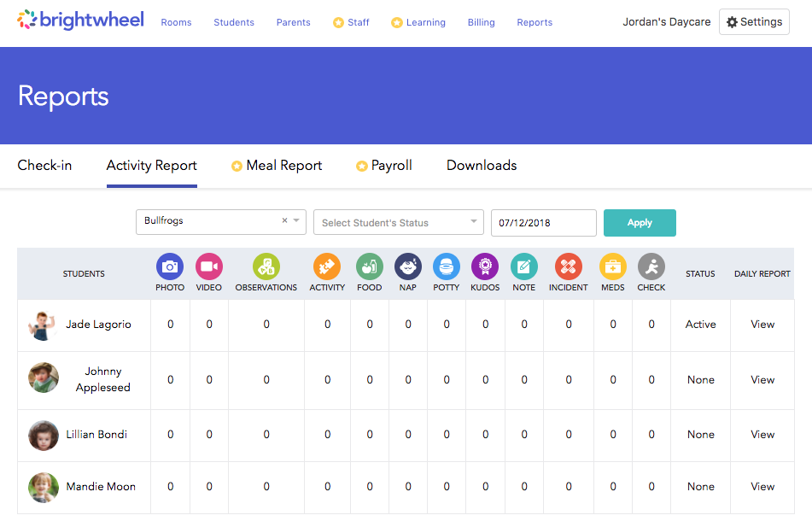Clear the Bullfrogs room selection
The width and height of the screenshot is (812, 527).
click(284, 220)
